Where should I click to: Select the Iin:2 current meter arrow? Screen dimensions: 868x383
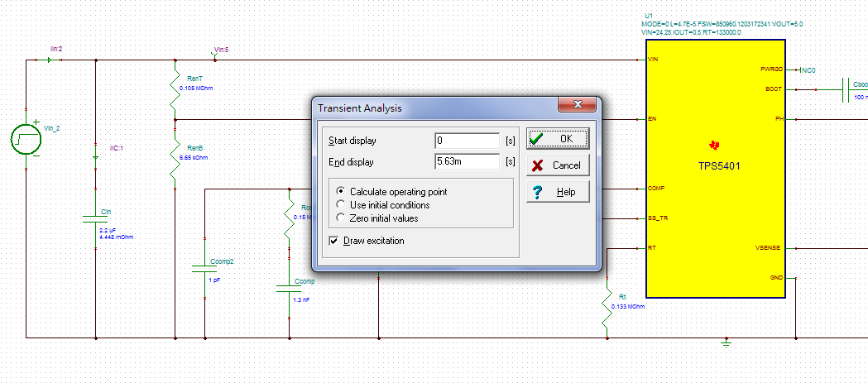tap(50, 60)
